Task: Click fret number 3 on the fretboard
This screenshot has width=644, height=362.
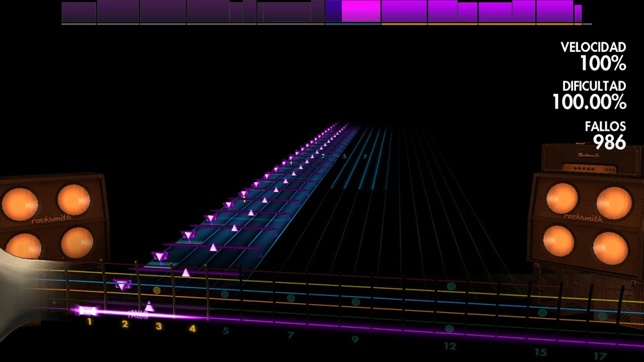Action: [x=158, y=326]
